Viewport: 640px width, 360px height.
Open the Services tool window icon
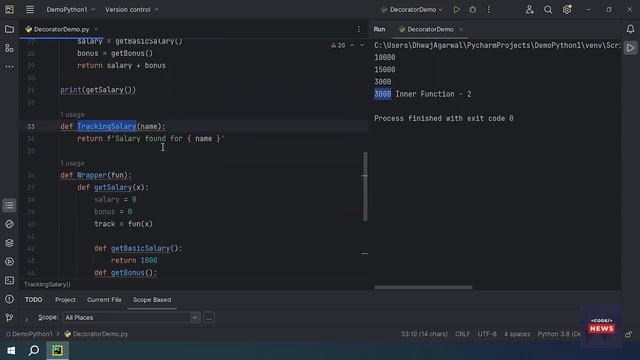click(9, 262)
